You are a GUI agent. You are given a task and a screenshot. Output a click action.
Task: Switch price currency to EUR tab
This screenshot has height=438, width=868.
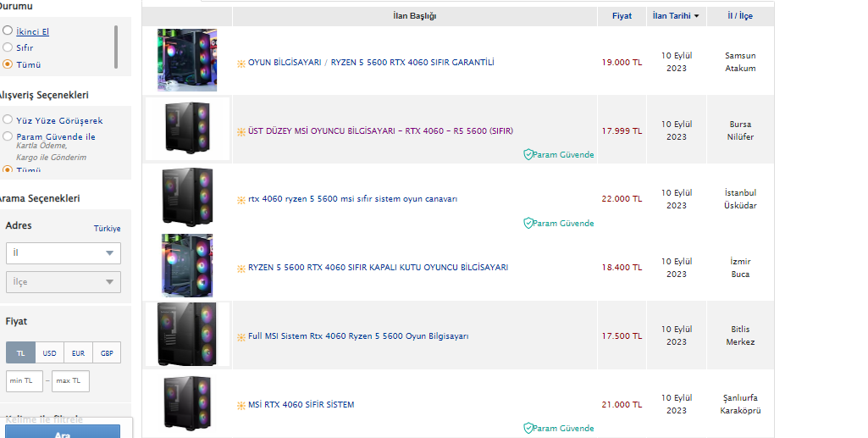pyautogui.click(x=78, y=353)
